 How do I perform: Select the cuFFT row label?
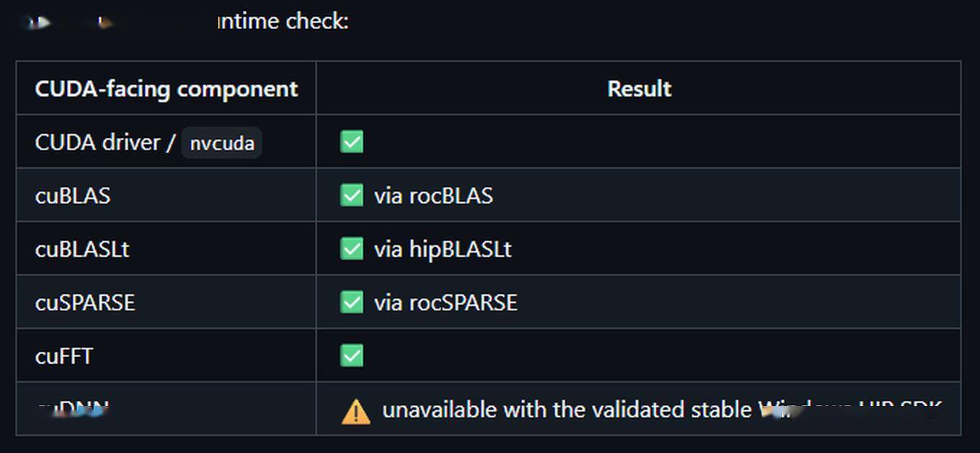tap(64, 356)
